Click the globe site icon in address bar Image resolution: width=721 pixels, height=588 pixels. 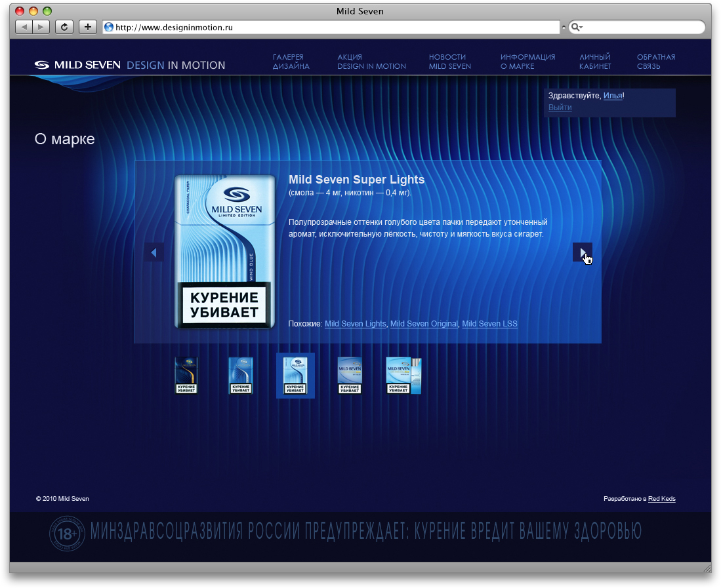(x=109, y=27)
